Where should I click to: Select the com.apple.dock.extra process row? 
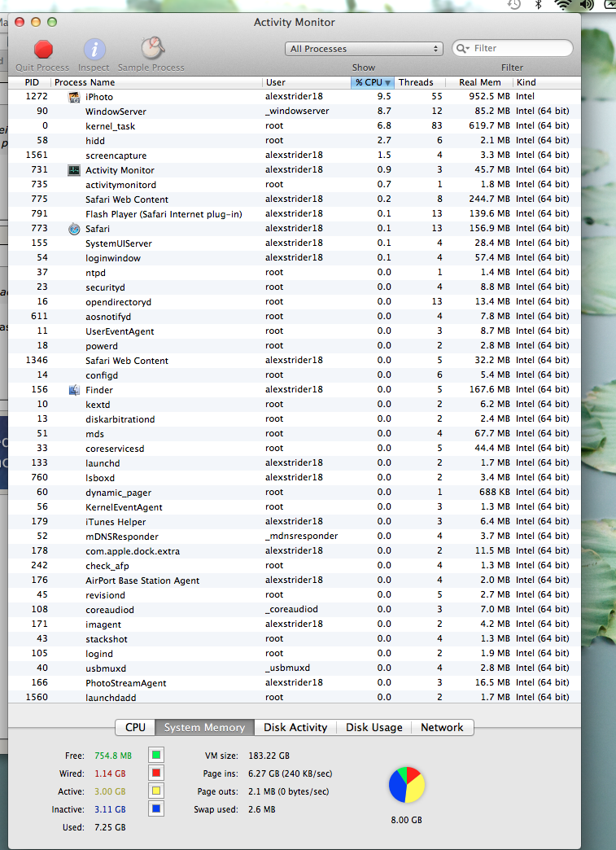(x=295, y=550)
